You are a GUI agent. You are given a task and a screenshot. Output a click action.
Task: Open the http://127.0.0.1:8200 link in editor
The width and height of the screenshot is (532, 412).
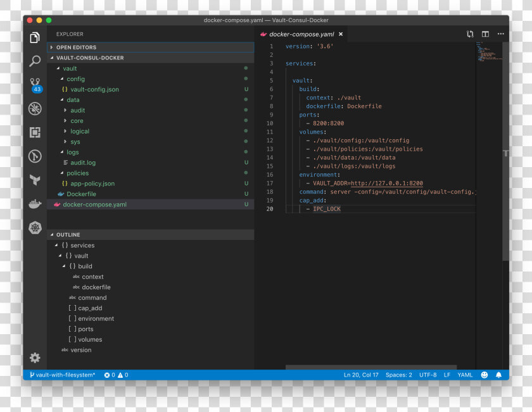(x=387, y=183)
